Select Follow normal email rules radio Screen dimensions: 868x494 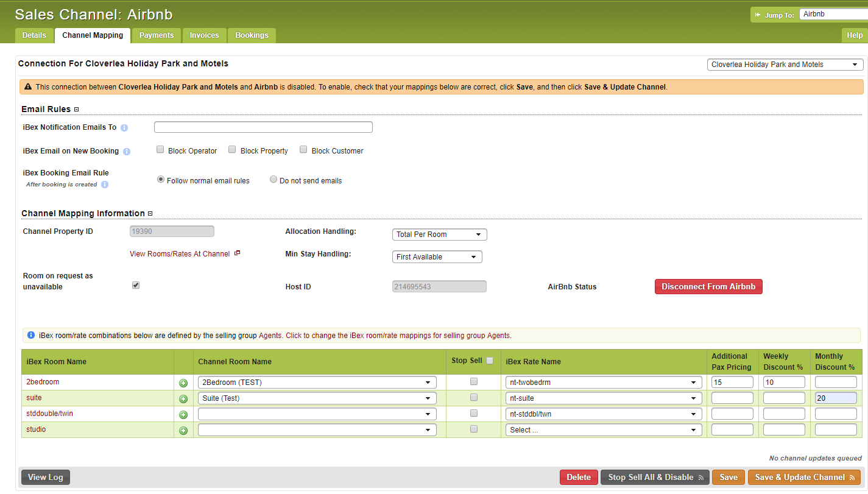[161, 180]
